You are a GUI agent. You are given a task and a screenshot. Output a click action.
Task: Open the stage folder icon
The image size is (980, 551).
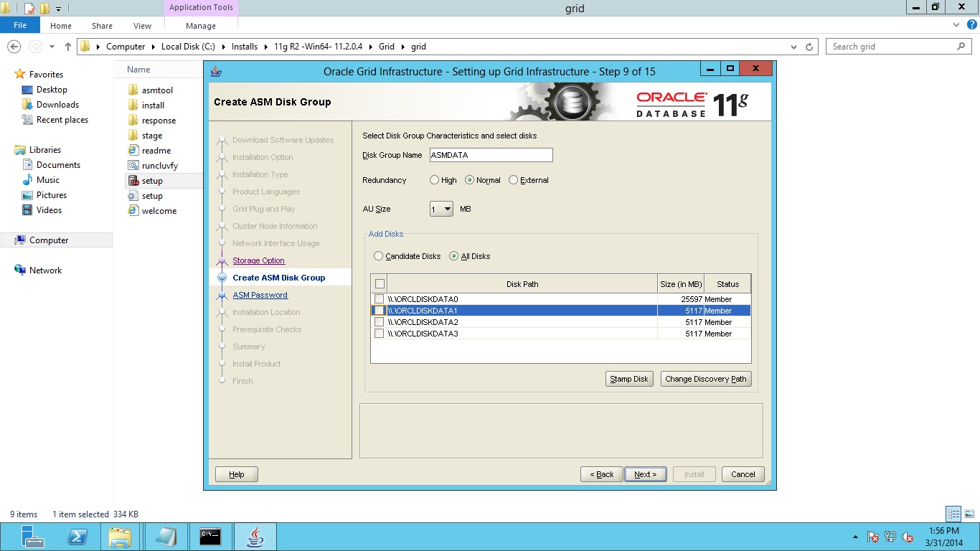(133, 136)
